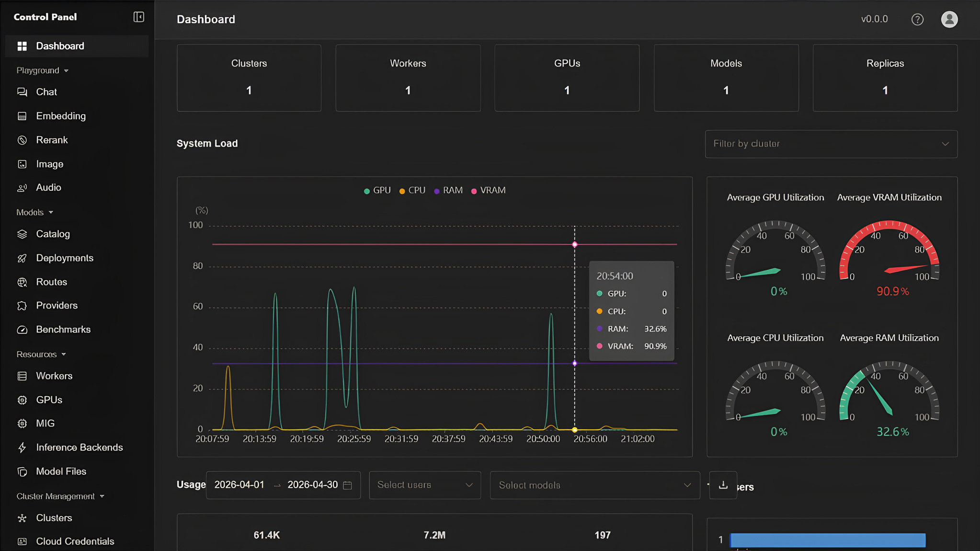The height and width of the screenshot is (551, 980).
Task: Toggle VRAM series in chart legend
Action: click(489, 191)
